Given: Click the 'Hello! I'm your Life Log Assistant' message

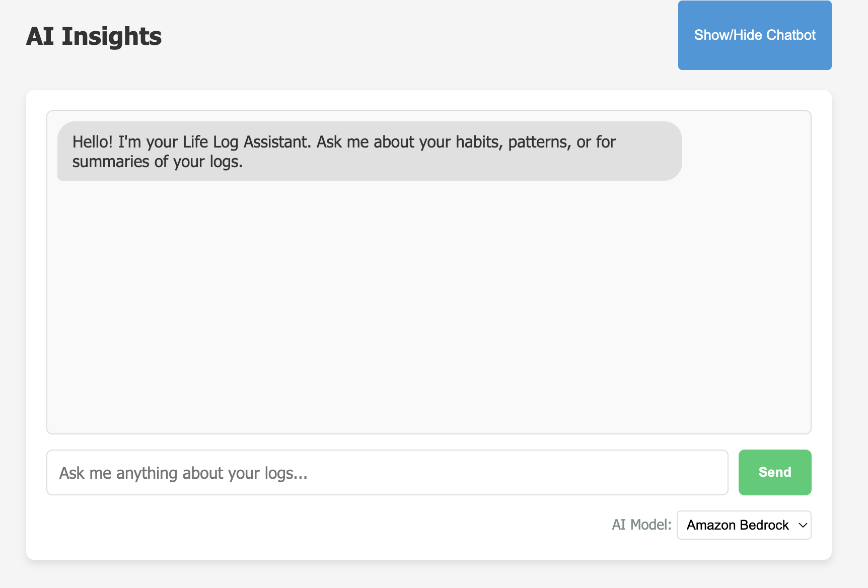Looking at the screenshot, I should point(370,151).
